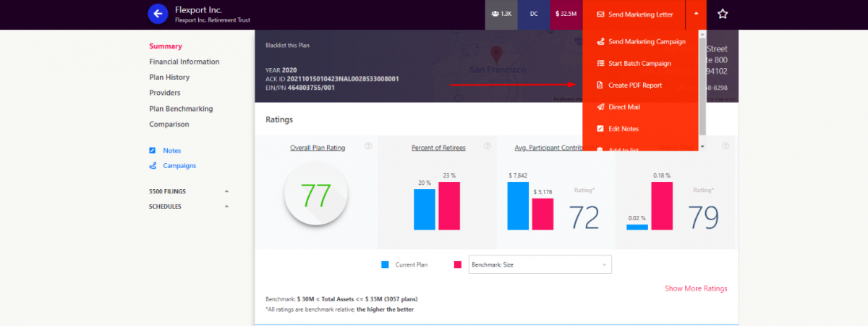Image resolution: width=868 pixels, height=326 pixels.
Task: Click the participants count 1.3K badge
Action: tap(501, 14)
